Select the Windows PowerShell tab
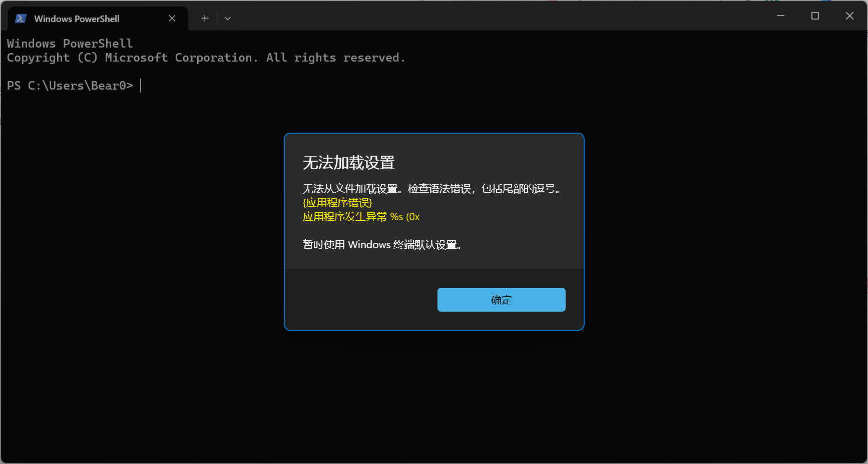The width and height of the screenshot is (868, 464). tap(99, 19)
